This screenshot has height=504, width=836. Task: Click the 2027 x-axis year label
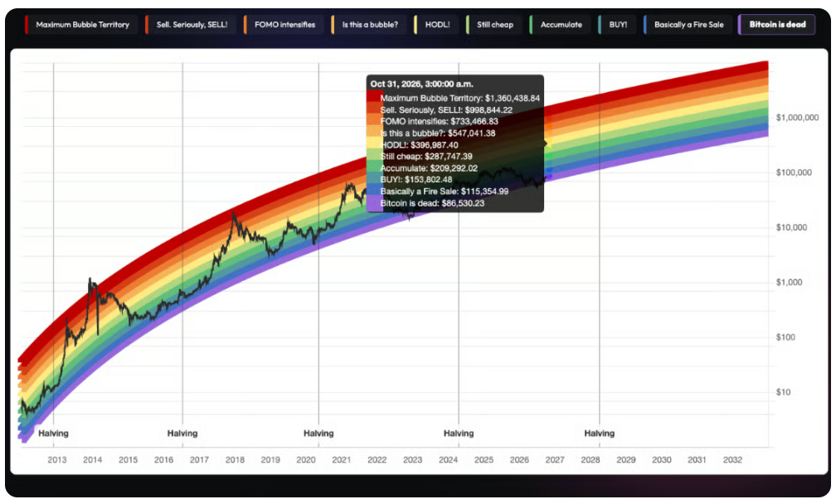point(555,459)
